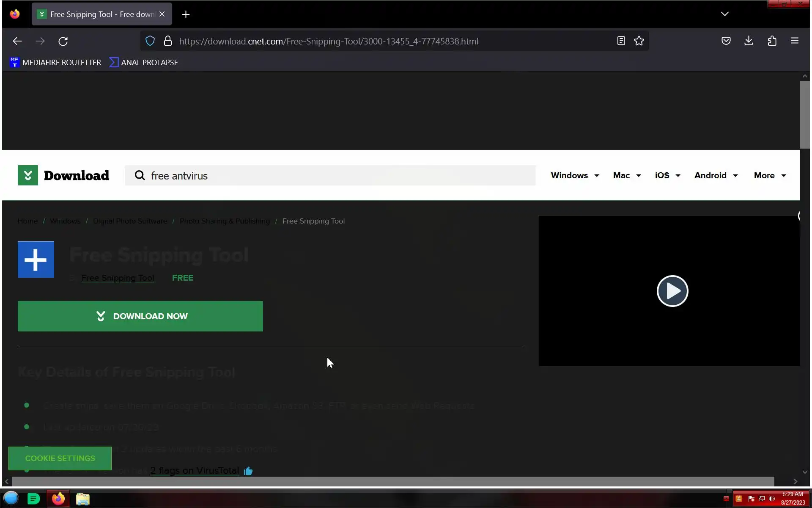This screenshot has width=812, height=508.
Task: Click the horizontal scrollbar at page bottom
Action: [392, 481]
